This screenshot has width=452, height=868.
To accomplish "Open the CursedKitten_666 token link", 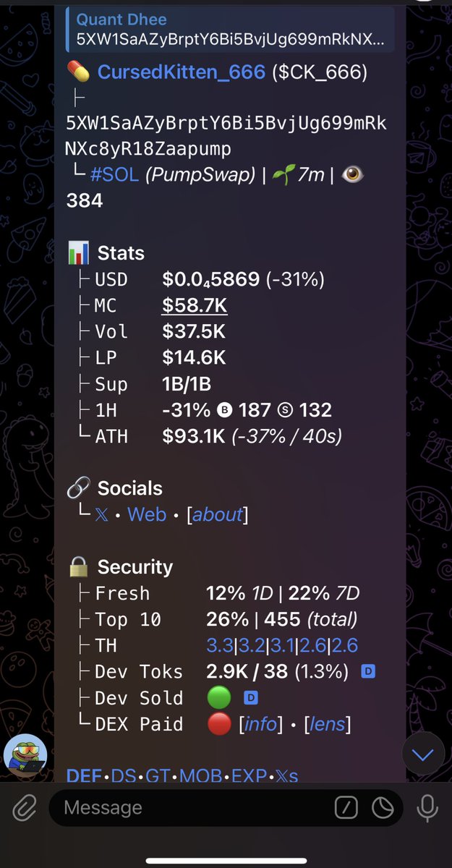I will click(181, 72).
